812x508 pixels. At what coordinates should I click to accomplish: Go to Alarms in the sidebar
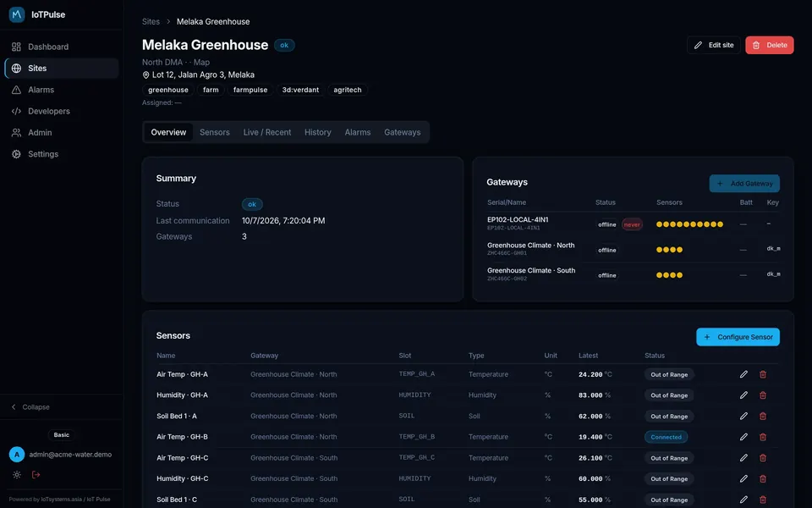click(x=61, y=90)
